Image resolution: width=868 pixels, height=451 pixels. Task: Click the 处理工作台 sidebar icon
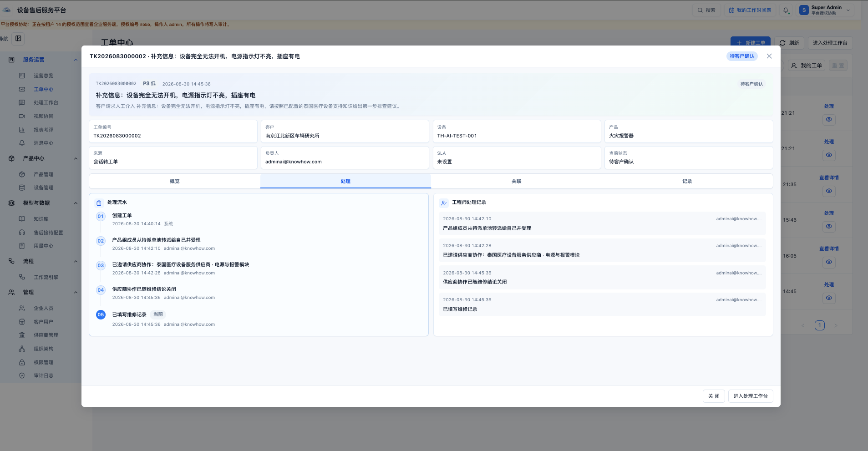click(x=22, y=102)
